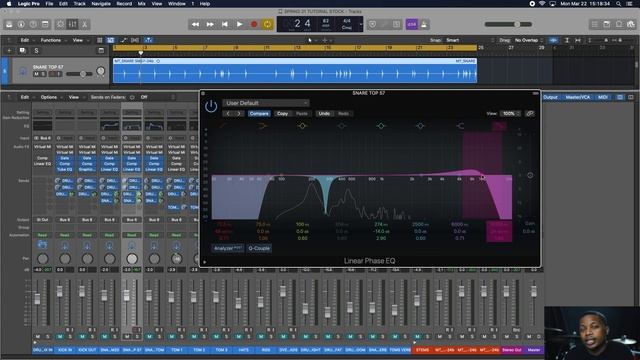Toggle the Cycle mode button

268,24
